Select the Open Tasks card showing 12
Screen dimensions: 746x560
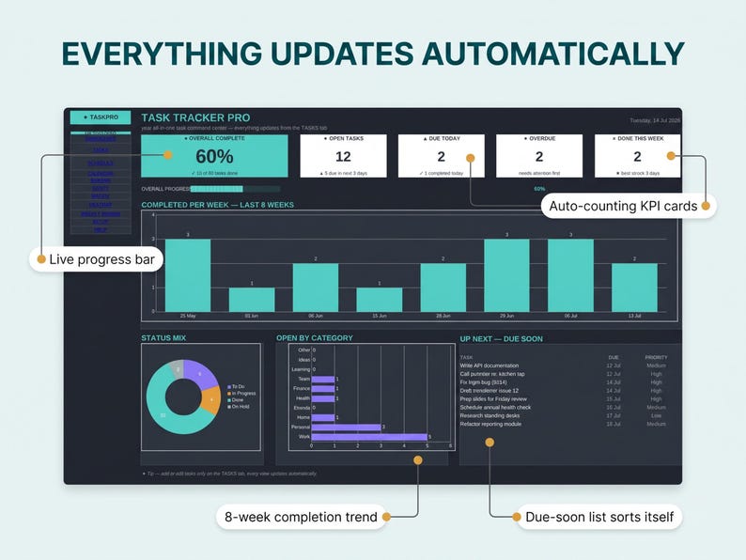click(x=343, y=156)
